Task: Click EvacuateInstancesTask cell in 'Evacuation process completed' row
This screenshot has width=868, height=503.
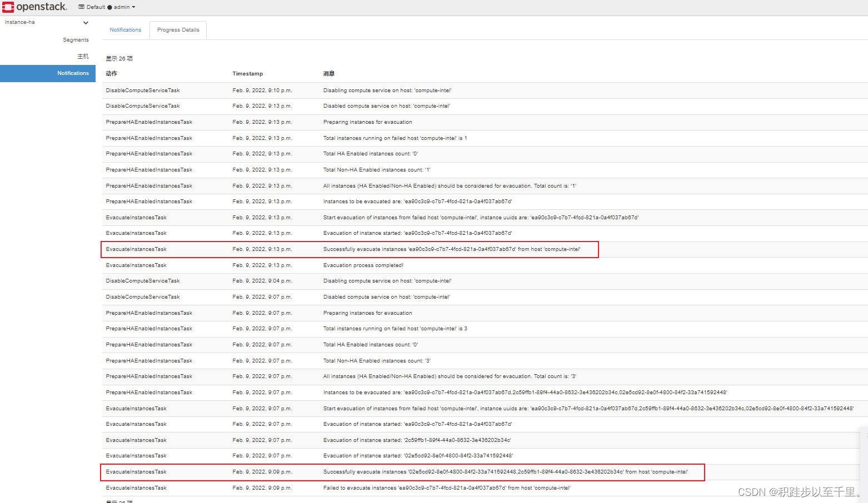Action: point(136,265)
